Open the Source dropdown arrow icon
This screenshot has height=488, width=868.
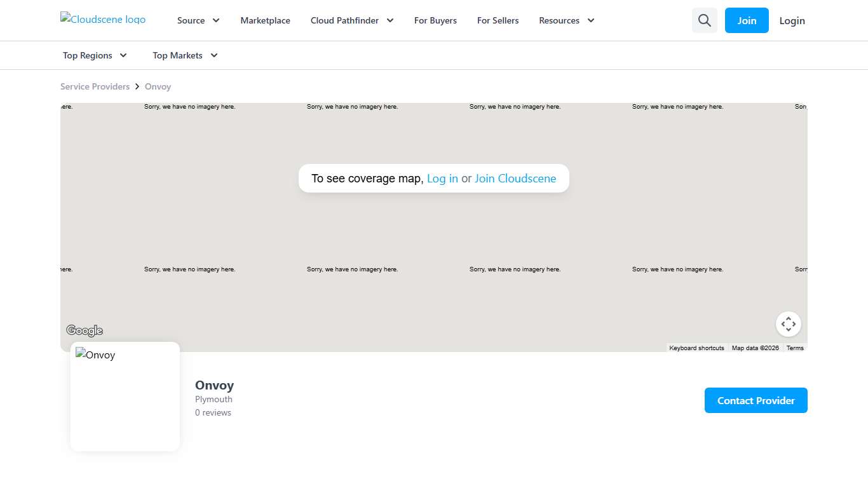(216, 20)
